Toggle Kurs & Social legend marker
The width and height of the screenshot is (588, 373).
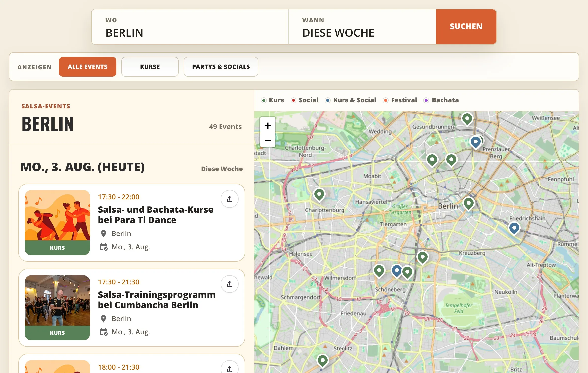pyautogui.click(x=327, y=100)
